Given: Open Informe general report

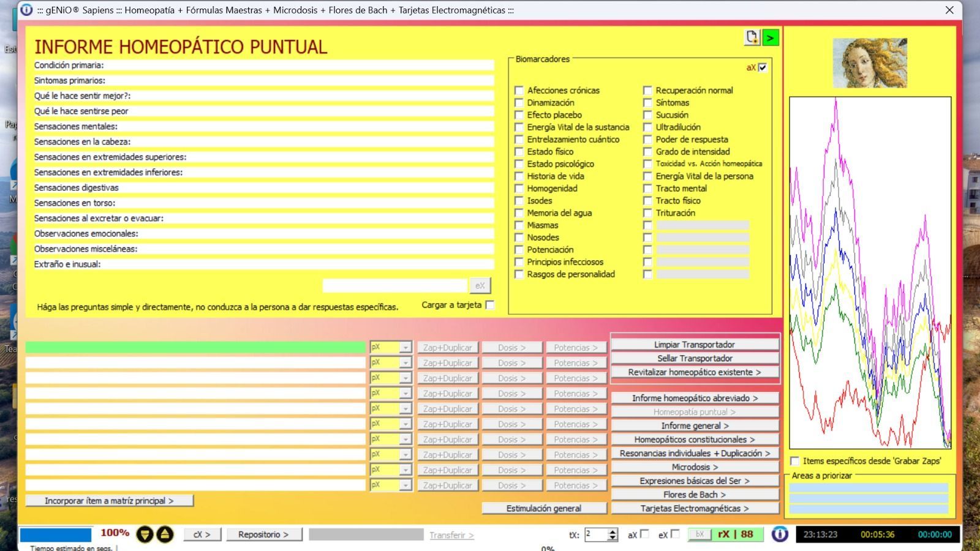Looking at the screenshot, I should pyautogui.click(x=695, y=425).
